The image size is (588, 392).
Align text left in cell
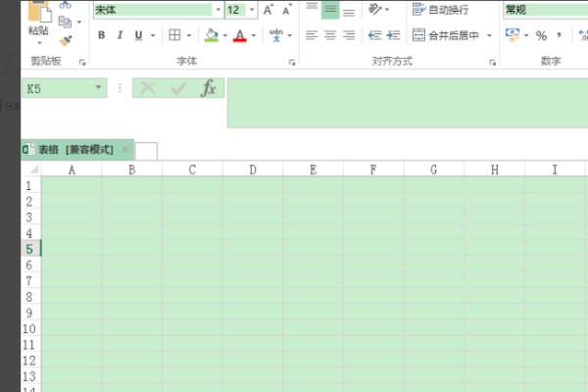click(x=312, y=35)
